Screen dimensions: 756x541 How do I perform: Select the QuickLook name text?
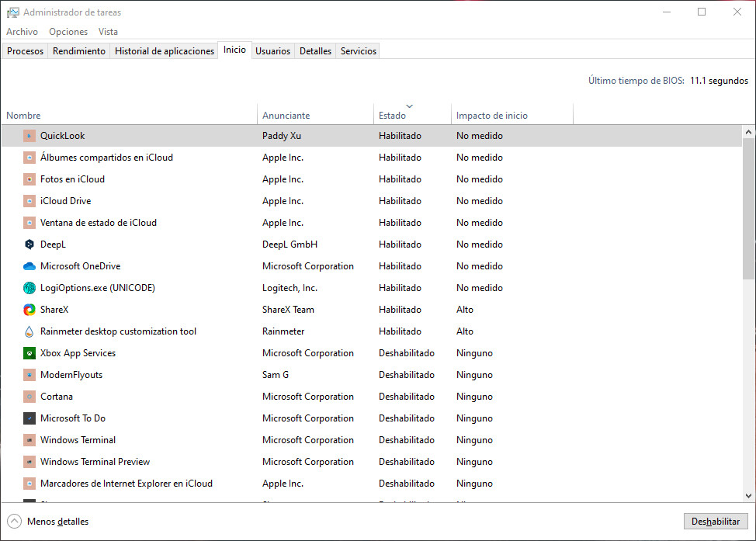pos(63,136)
